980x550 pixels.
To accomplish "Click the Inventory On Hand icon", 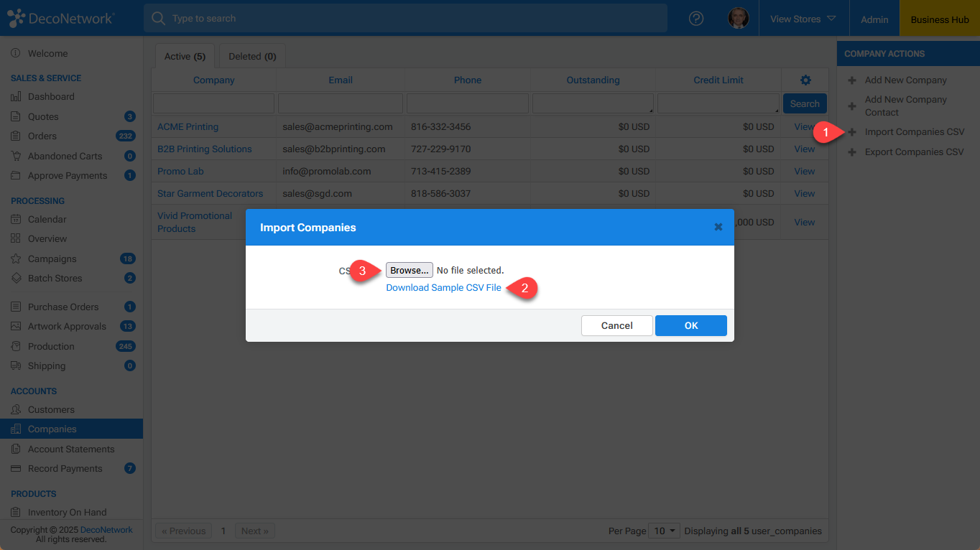I will click(16, 513).
